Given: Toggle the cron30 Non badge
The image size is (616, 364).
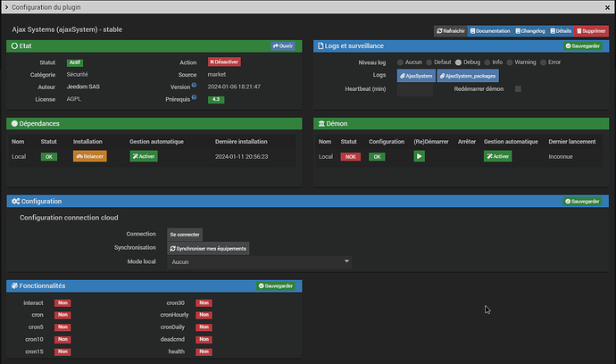Looking at the screenshot, I should click(204, 302).
